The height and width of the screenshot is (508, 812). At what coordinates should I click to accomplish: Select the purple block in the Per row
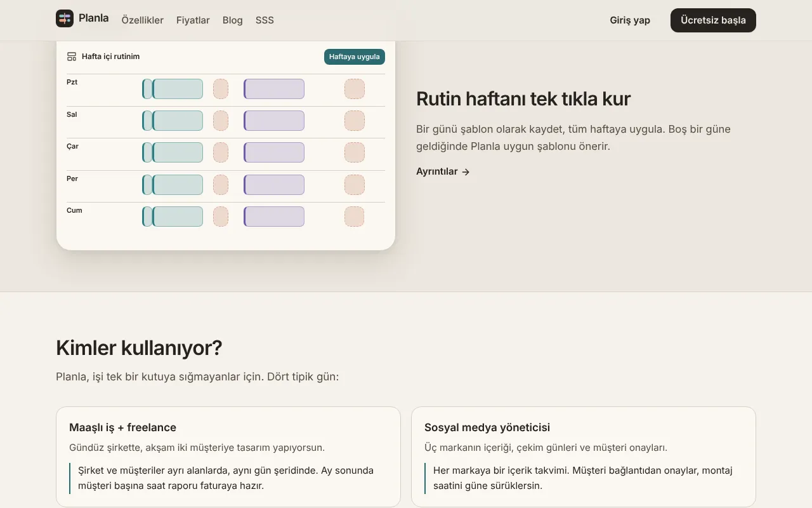[274, 185]
